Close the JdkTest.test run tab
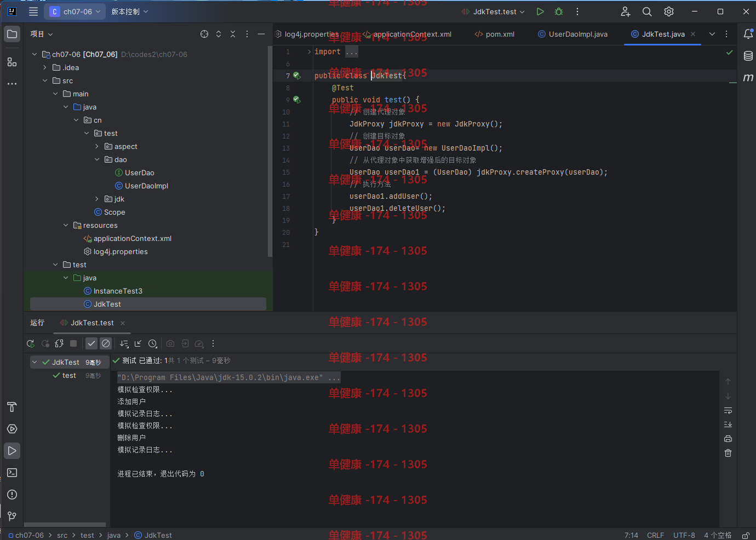The image size is (756, 540). (x=123, y=323)
